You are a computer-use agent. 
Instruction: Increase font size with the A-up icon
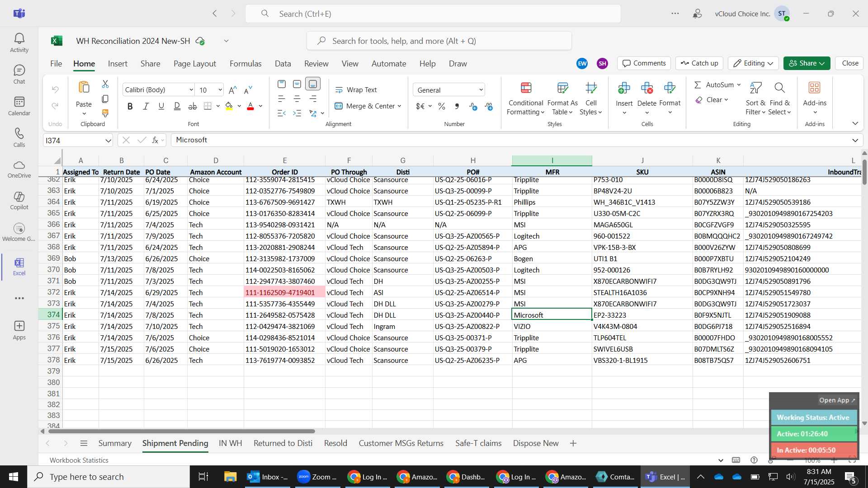coord(233,90)
